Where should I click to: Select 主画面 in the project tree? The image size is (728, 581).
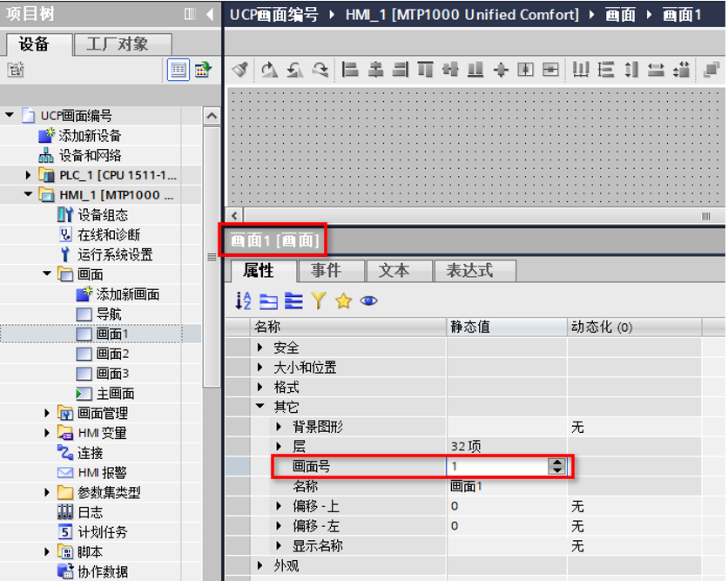[x=114, y=394]
